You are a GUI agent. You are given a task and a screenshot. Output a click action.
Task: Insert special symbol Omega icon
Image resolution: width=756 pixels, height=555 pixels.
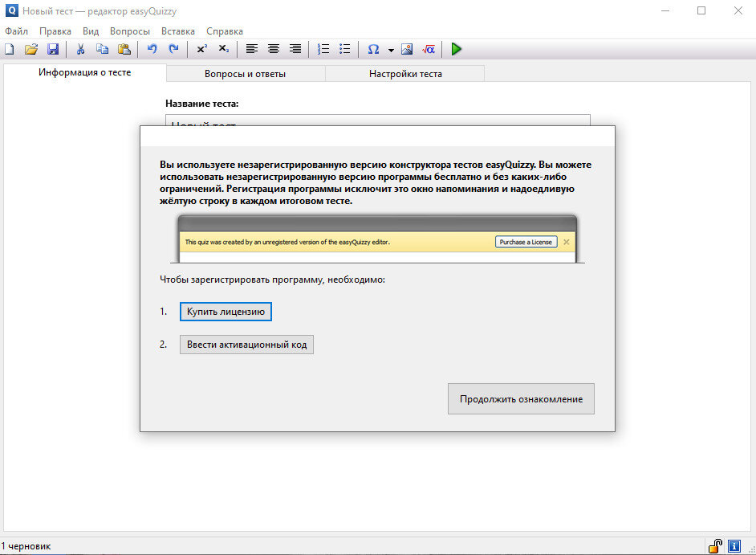(x=373, y=49)
